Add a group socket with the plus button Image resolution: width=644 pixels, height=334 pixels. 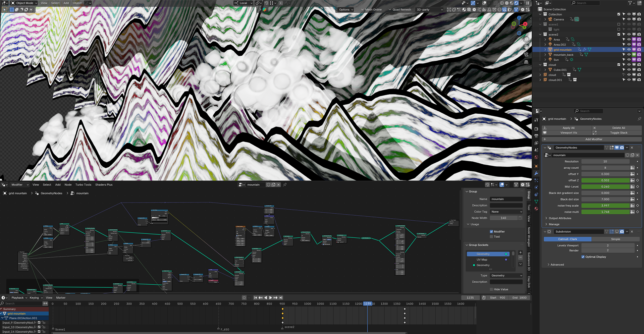[x=520, y=253]
